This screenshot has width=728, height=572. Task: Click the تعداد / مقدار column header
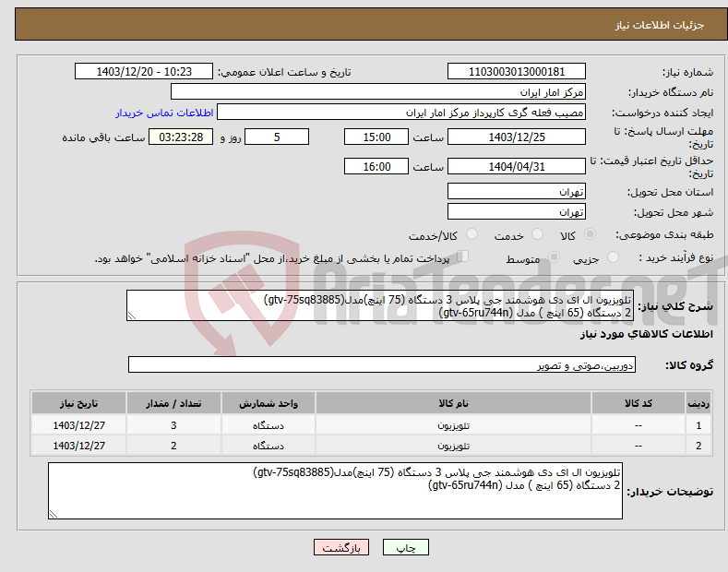tap(173, 403)
